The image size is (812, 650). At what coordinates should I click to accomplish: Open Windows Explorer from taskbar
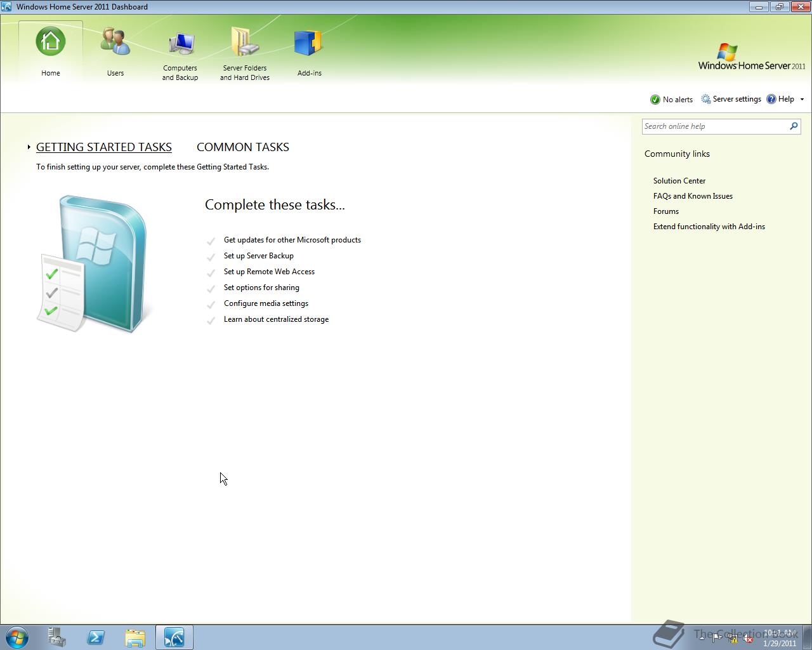tap(135, 637)
